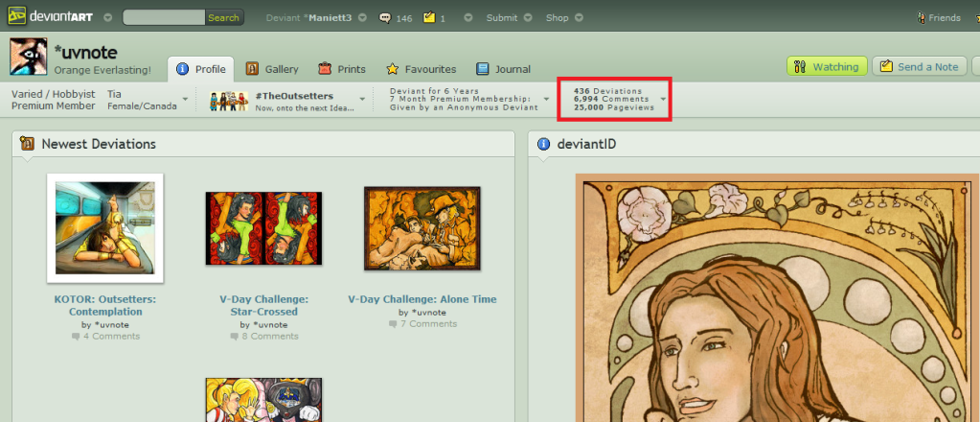Expand the Shop dropdown arrow
This screenshot has width=980, height=422.
(578, 17)
